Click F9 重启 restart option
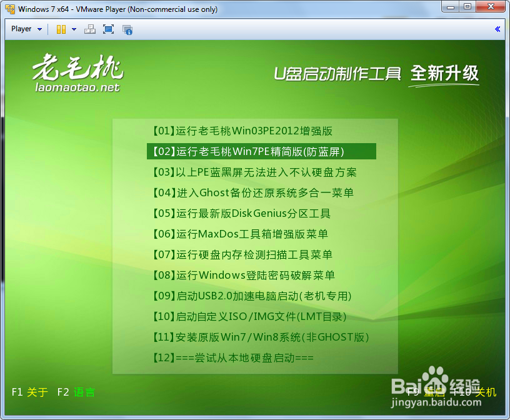The height and width of the screenshot is (420, 510). tap(426, 392)
